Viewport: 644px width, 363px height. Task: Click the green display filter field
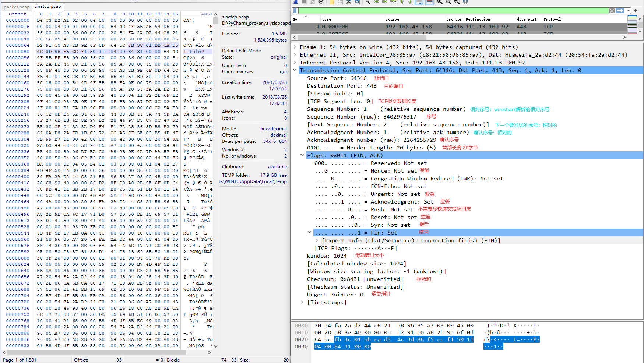coord(453,11)
